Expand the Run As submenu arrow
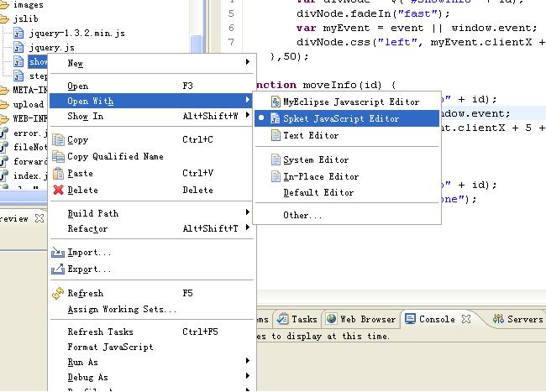Image resolution: width=546 pixels, height=392 pixels. 248,361
